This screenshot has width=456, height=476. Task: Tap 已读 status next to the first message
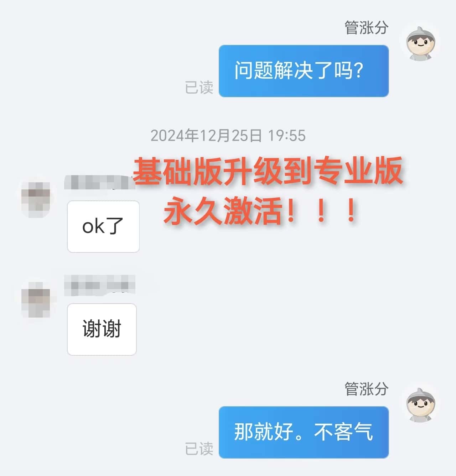tap(199, 87)
